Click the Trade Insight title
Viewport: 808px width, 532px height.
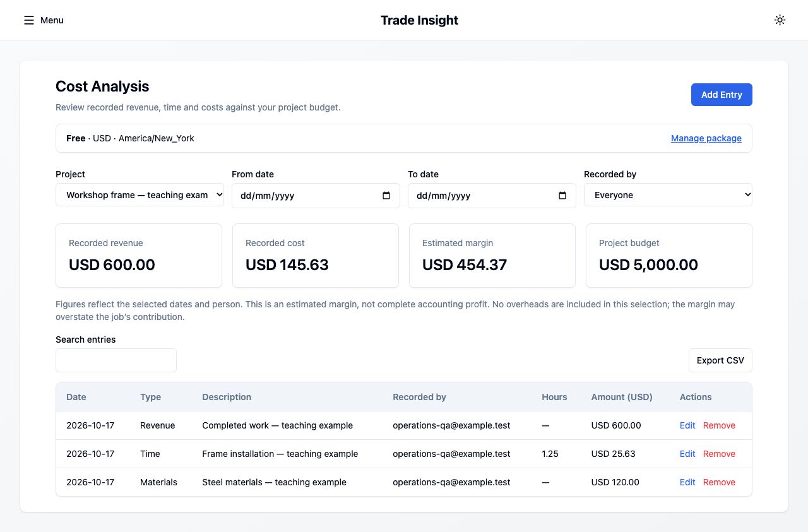(x=419, y=20)
